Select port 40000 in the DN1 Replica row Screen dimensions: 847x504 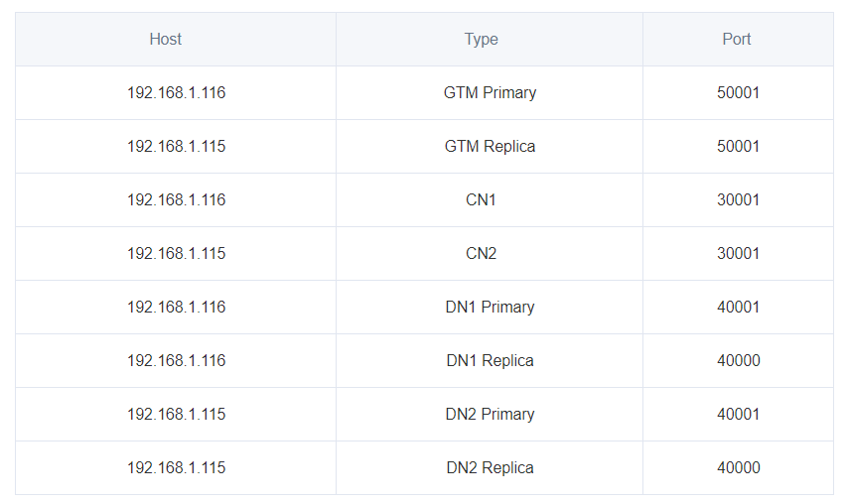pyautogui.click(x=738, y=361)
